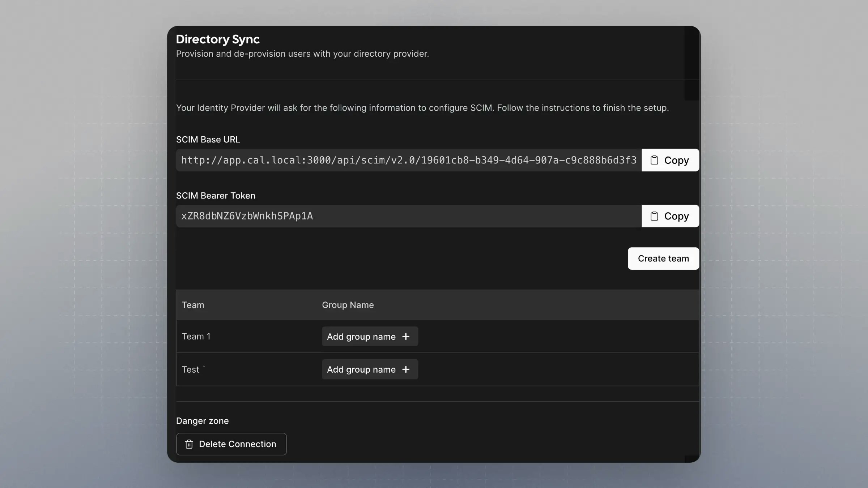This screenshot has height=488, width=868.
Task: Click the vertical scrollbar thumb at top
Action: (x=691, y=63)
